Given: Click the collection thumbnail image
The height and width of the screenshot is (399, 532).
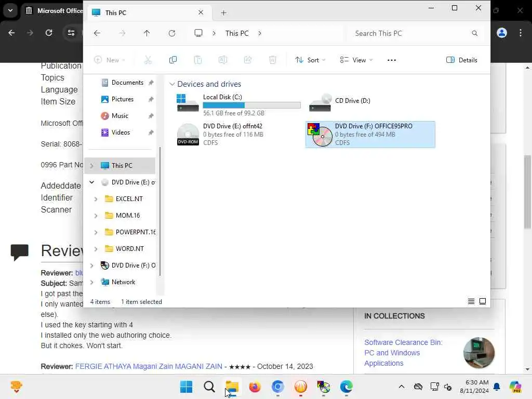Looking at the screenshot, I should [x=478, y=353].
